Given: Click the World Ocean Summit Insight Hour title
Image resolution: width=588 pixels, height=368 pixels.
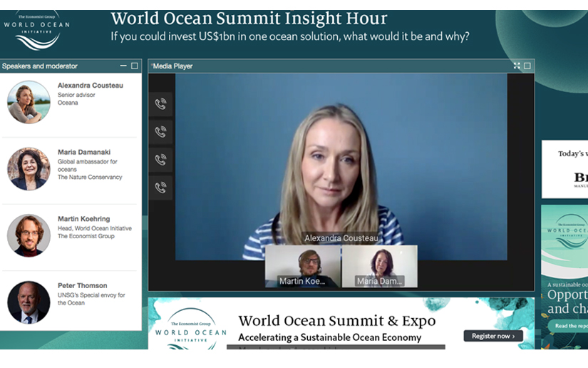Looking at the screenshot, I should point(249,19).
